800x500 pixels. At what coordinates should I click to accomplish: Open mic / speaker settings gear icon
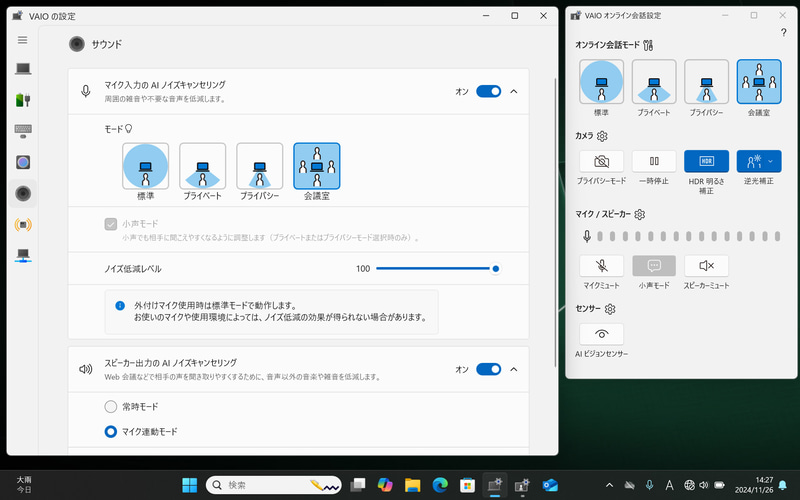(x=640, y=214)
